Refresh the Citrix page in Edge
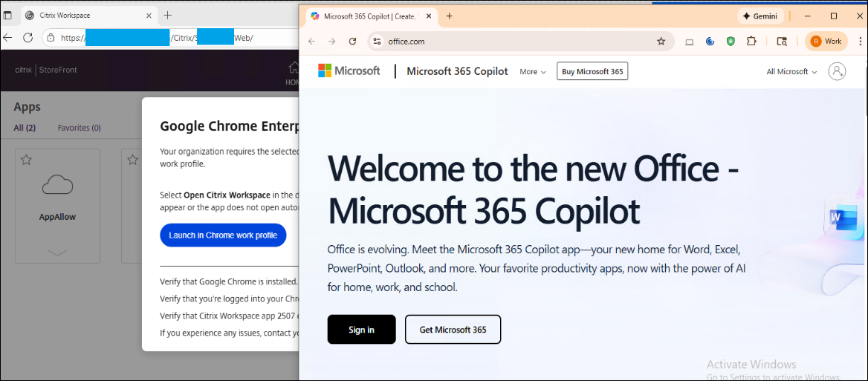Image resolution: width=868 pixels, height=381 pixels. (27, 38)
